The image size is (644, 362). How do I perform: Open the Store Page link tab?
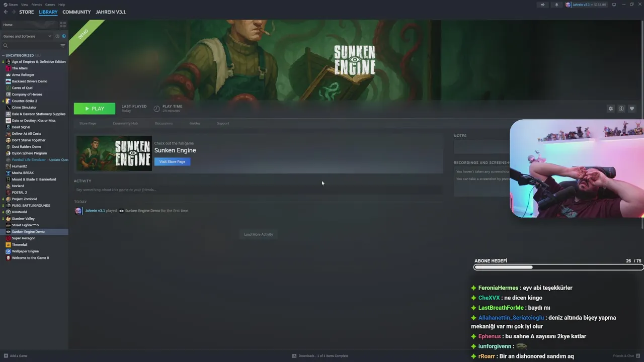[x=88, y=123]
